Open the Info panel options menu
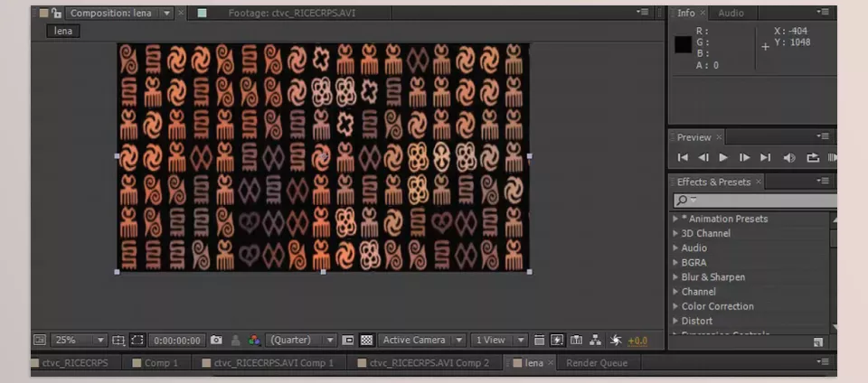The image size is (868, 383). (823, 12)
